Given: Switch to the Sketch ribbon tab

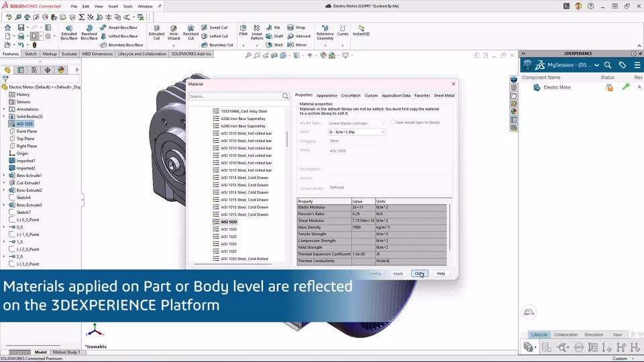Looking at the screenshot, I should (x=30, y=54).
